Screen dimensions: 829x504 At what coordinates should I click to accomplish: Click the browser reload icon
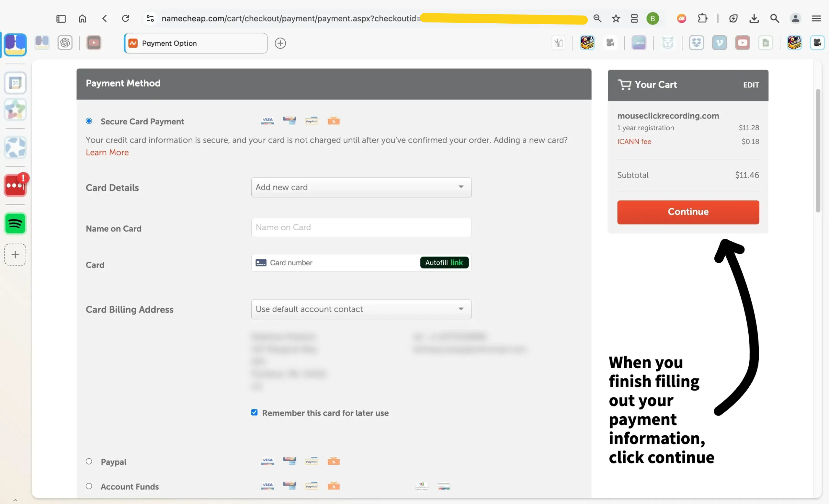pyautogui.click(x=125, y=18)
